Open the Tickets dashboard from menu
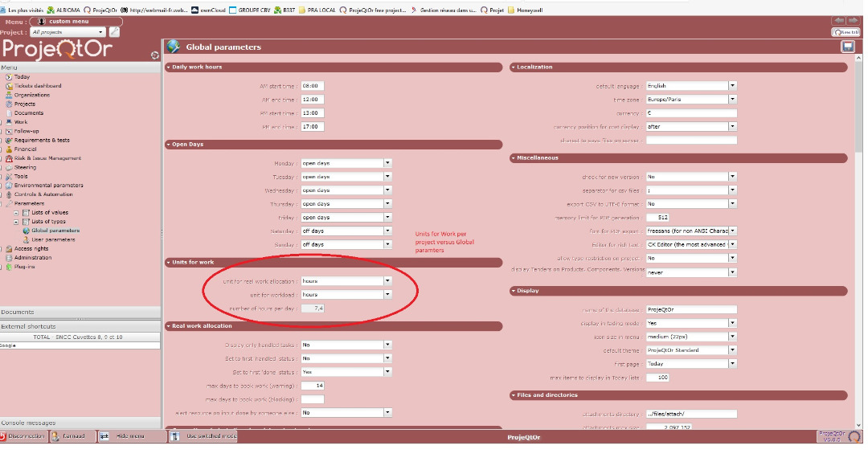The image size is (868, 470). [x=37, y=86]
